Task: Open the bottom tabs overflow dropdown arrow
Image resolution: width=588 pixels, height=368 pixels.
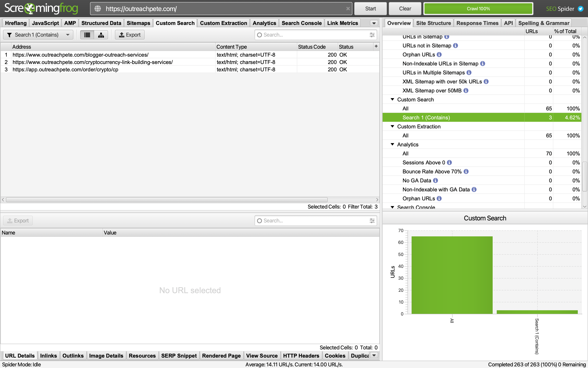Action: [x=374, y=355]
